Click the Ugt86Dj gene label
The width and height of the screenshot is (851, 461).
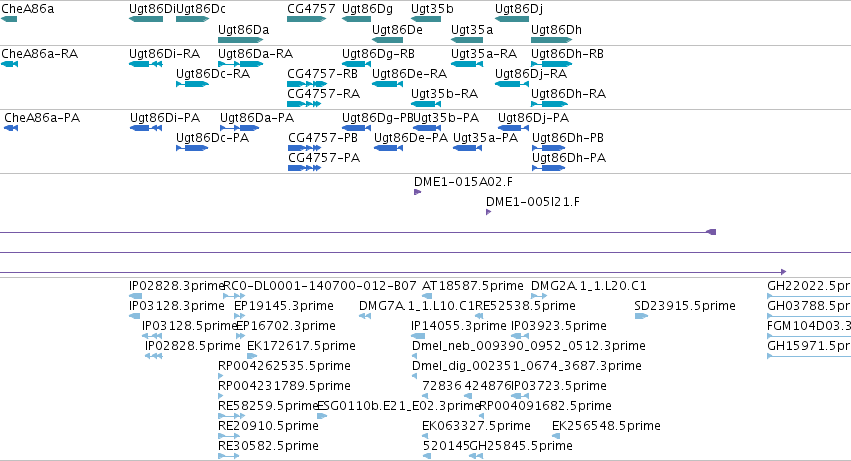(x=519, y=9)
